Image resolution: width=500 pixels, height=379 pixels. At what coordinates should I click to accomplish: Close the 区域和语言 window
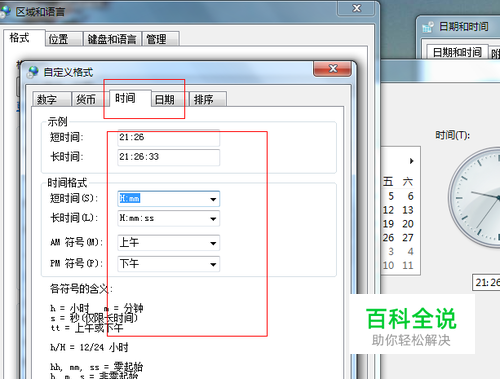pos(356,8)
